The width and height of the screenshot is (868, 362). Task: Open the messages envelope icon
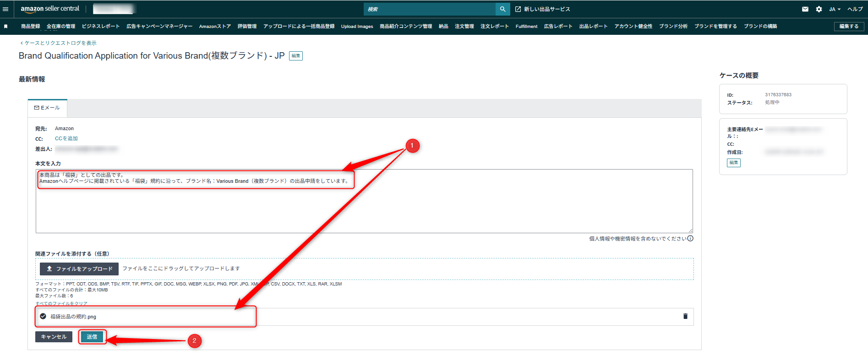pyautogui.click(x=805, y=9)
